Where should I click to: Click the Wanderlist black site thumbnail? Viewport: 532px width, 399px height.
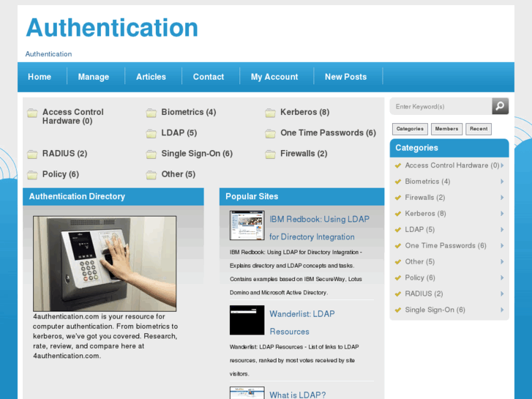point(247,320)
